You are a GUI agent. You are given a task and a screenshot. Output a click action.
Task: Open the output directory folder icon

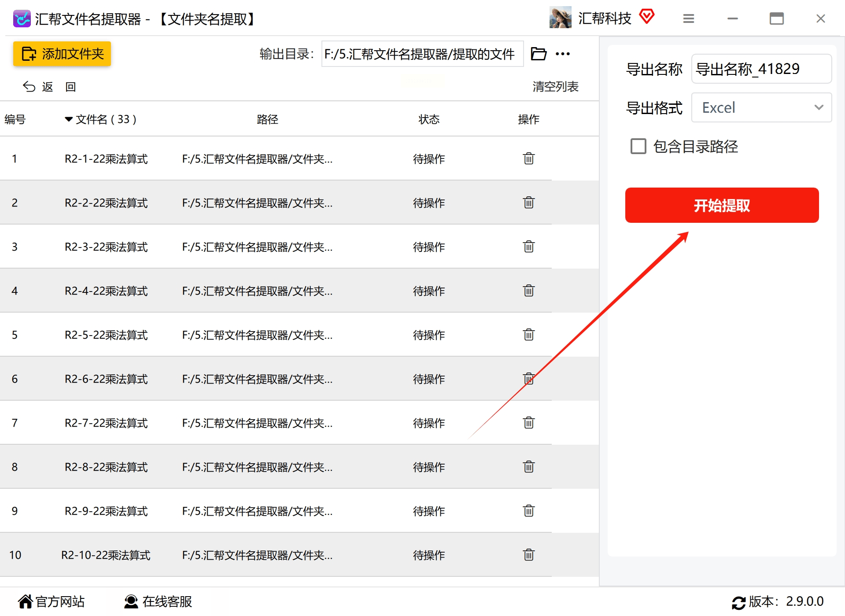tap(539, 54)
